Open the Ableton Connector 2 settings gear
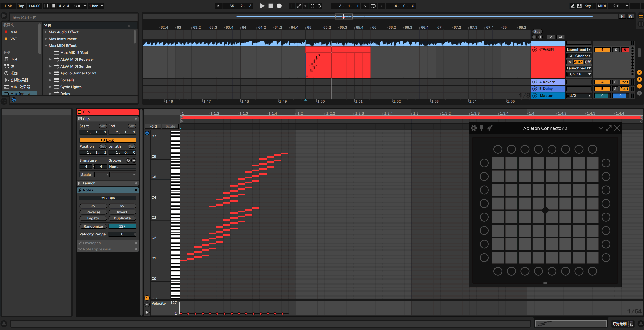Viewport: 644px width, 330px height. (473, 128)
